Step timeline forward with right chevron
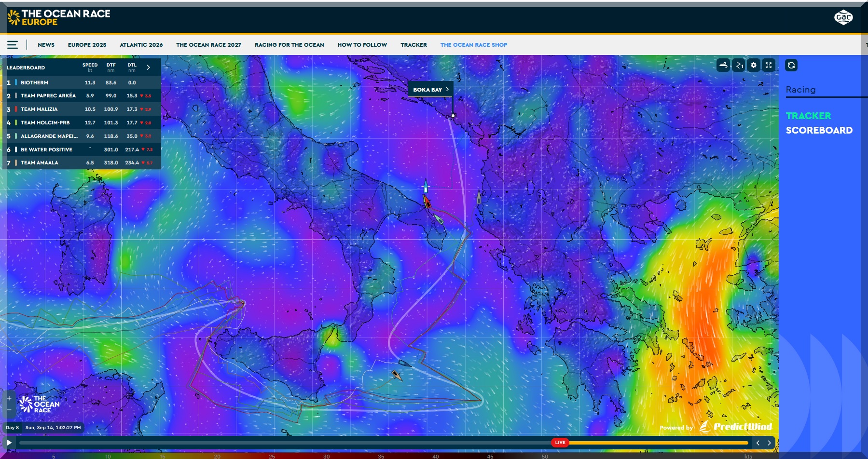This screenshot has height=459, width=868. point(769,443)
